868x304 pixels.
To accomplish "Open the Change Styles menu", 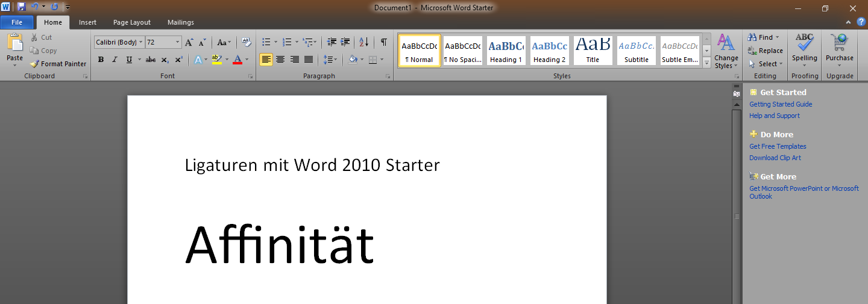I will tap(726, 51).
